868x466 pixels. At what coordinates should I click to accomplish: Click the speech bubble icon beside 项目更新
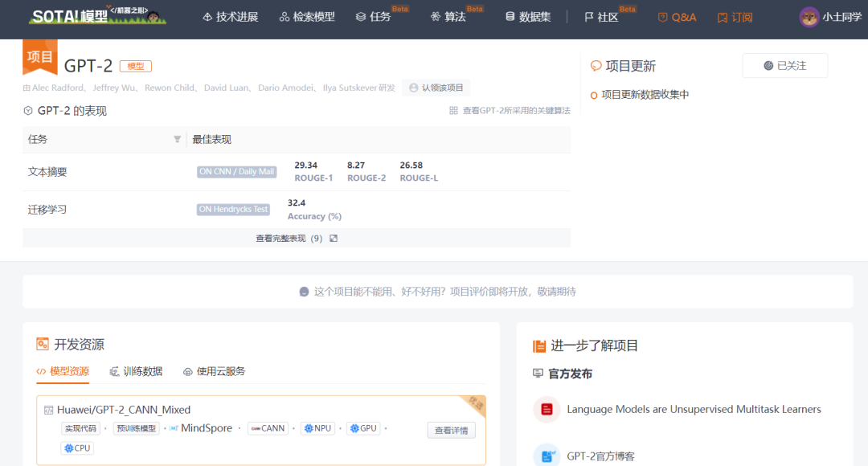(x=596, y=65)
